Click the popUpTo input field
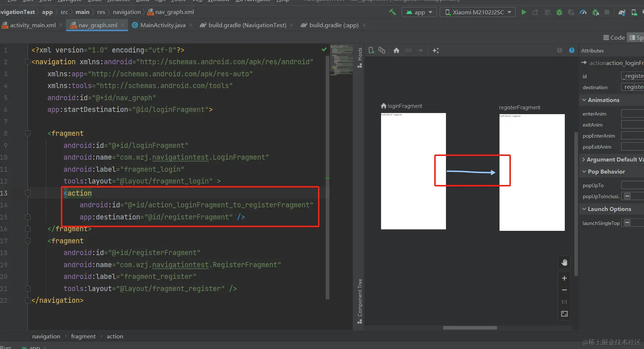 (x=633, y=185)
